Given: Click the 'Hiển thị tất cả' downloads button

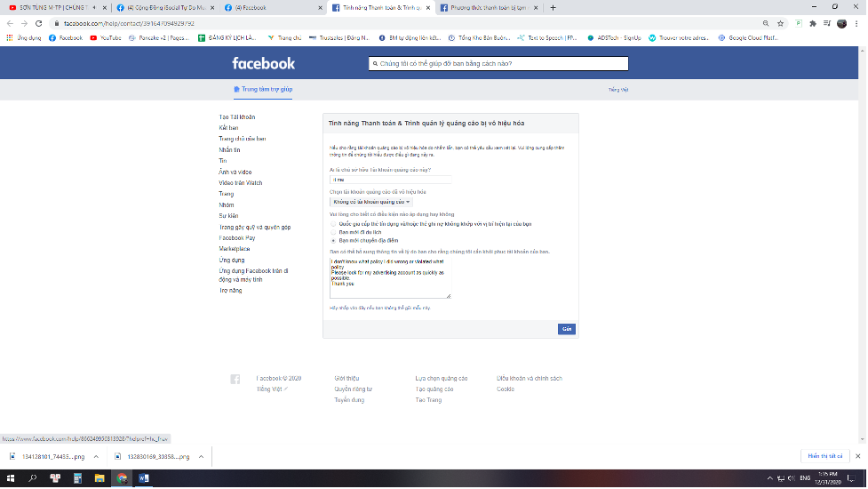Looking at the screenshot, I should pyautogui.click(x=824, y=456).
